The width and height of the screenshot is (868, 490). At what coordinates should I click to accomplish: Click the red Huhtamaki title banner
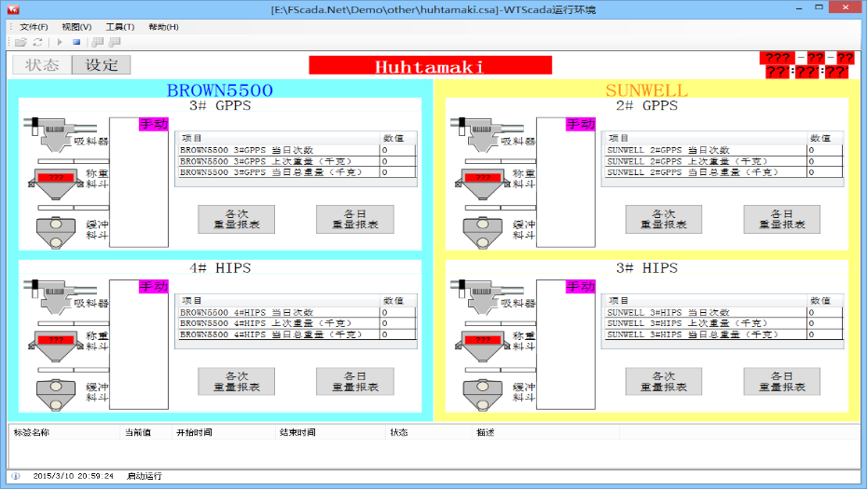coord(430,65)
